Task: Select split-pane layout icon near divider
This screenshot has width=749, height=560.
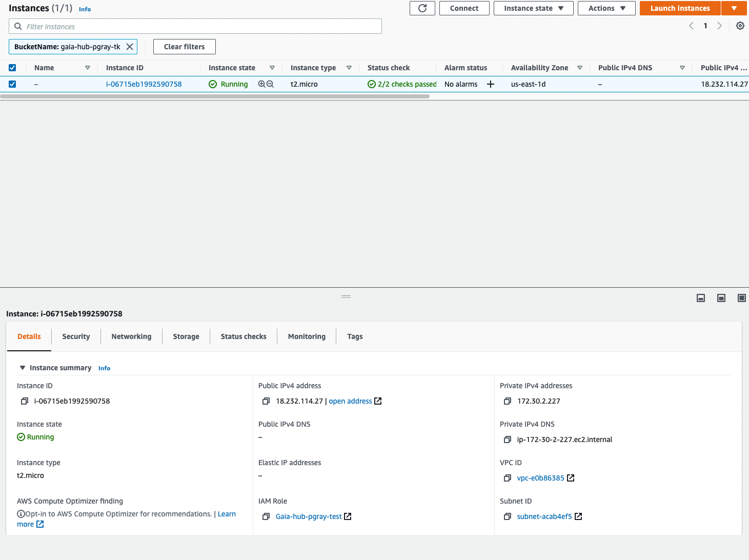Action: (x=721, y=298)
